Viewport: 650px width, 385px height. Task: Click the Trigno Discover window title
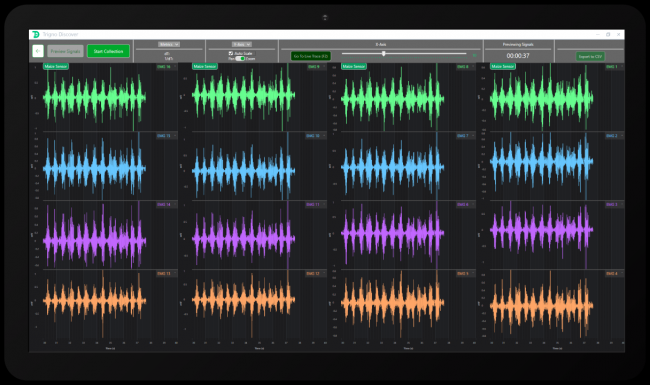[60, 34]
